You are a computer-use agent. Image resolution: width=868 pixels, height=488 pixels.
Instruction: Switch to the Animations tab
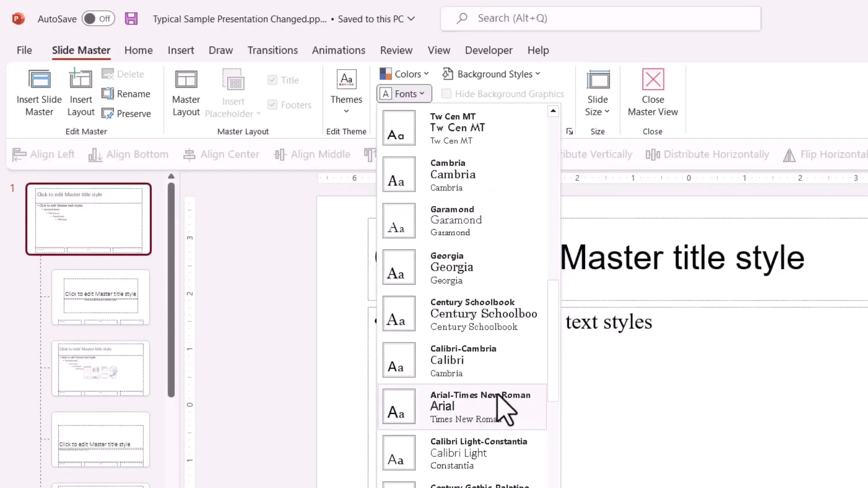pos(339,50)
